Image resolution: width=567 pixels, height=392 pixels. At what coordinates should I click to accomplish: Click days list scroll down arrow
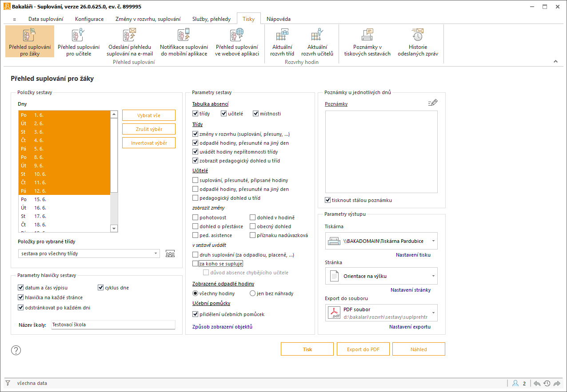click(x=114, y=228)
